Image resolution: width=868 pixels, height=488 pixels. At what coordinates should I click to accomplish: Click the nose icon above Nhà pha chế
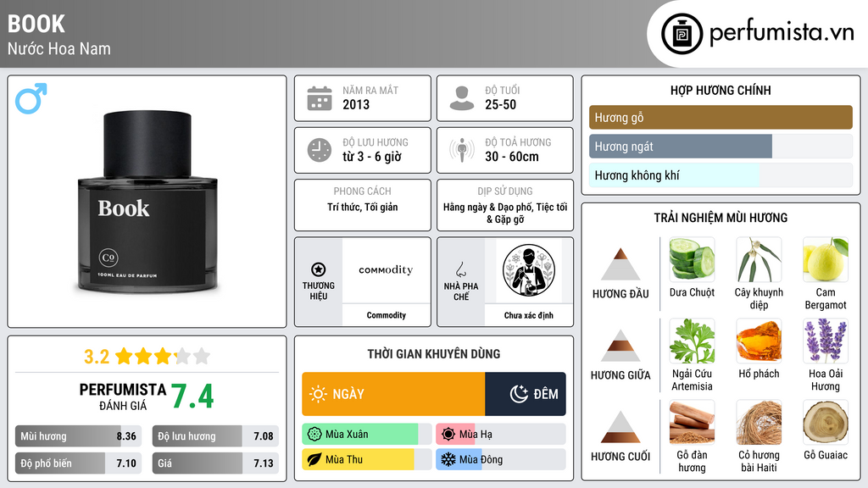click(x=460, y=269)
